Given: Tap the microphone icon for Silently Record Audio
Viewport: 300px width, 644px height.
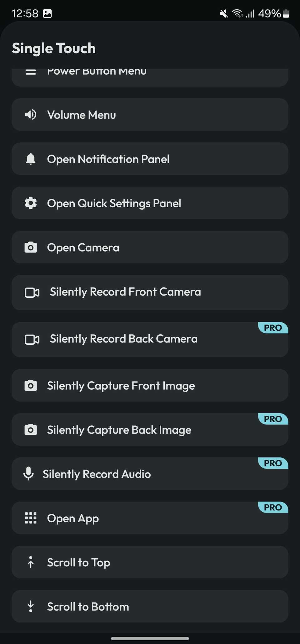Looking at the screenshot, I should click(x=28, y=474).
